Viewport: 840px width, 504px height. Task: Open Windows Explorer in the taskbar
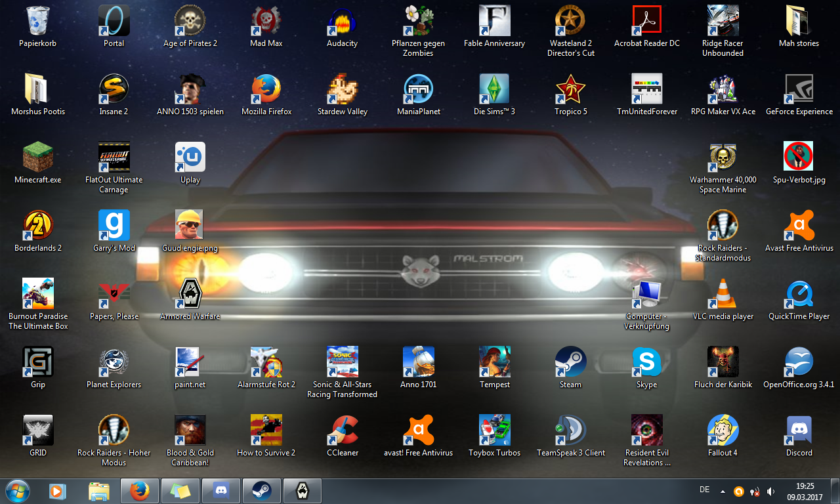(99, 491)
